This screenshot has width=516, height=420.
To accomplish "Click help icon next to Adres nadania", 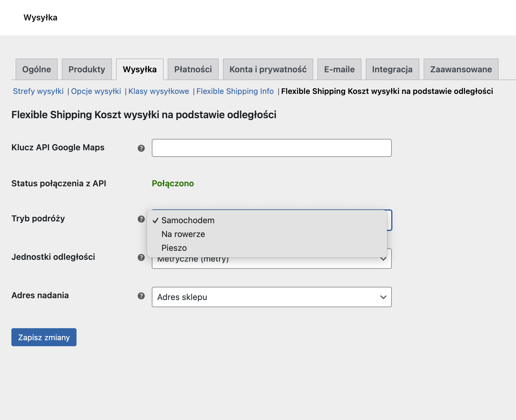I will [141, 296].
